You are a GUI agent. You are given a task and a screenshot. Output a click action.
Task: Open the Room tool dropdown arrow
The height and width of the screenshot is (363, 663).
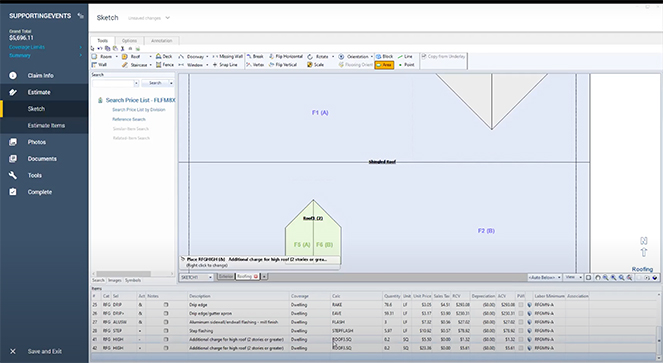(x=116, y=56)
